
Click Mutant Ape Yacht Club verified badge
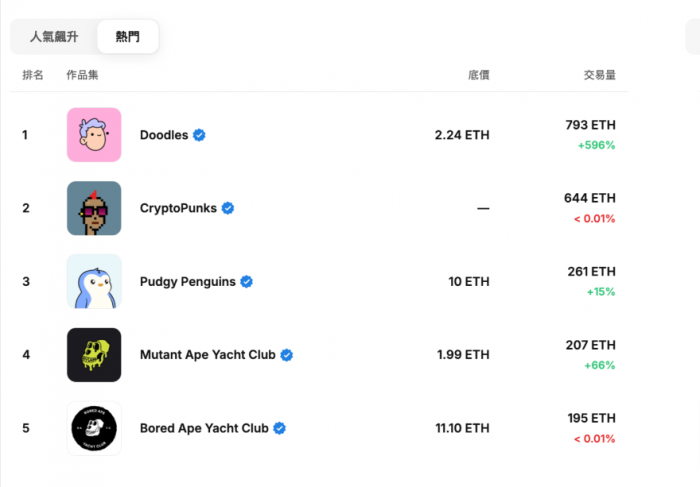tap(286, 355)
